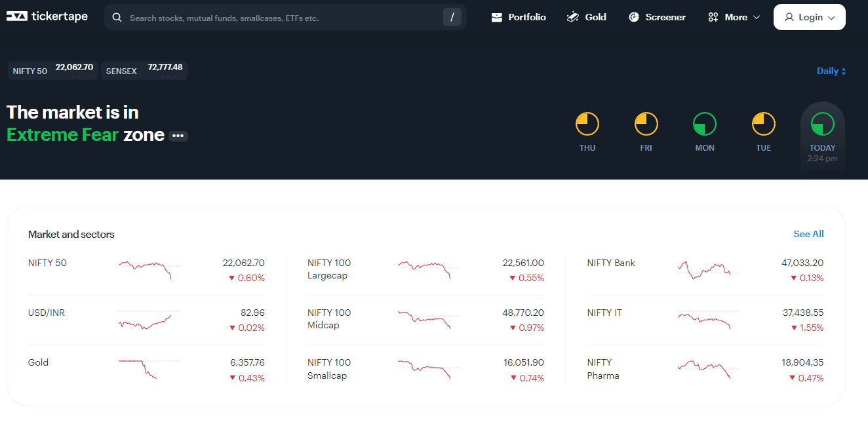Click the More grid icon
Image resolution: width=868 pixels, height=422 pixels.
(x=713, y=17)
